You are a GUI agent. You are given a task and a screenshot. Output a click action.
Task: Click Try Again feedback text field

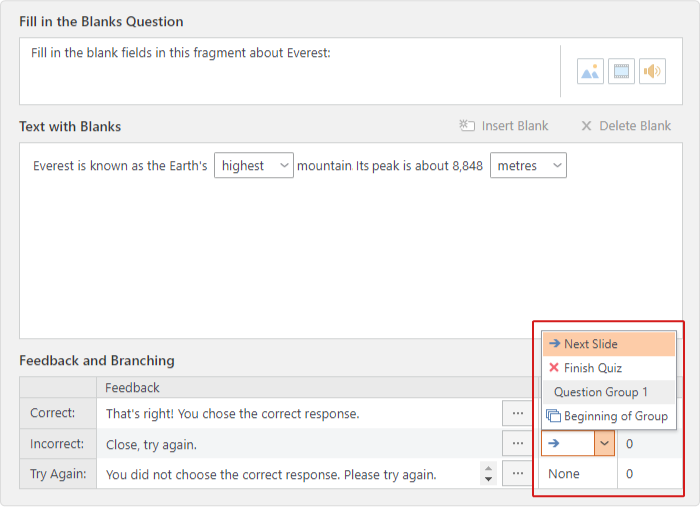tap(288, 474)
